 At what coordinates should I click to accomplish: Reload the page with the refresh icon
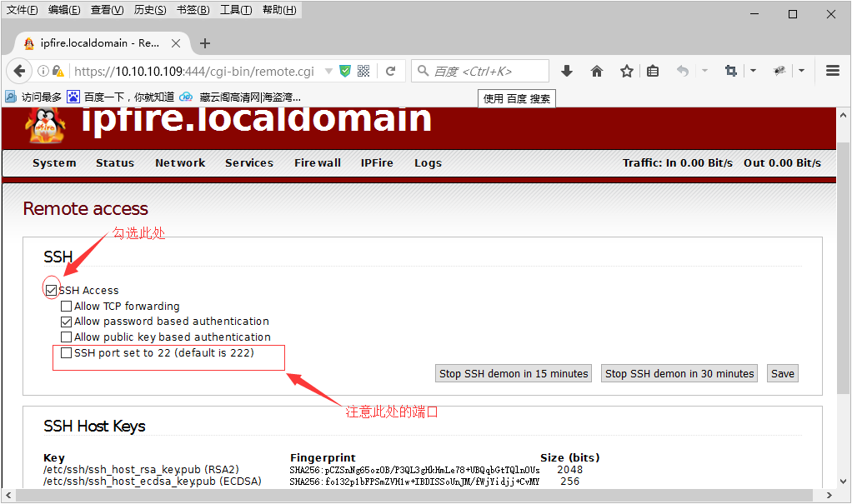point(390,71)
